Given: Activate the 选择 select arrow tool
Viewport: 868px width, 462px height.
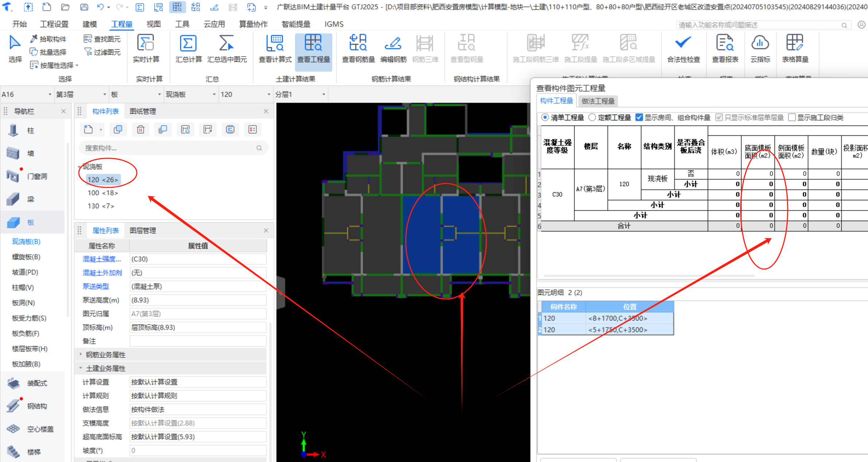Looking at the screenshot, I should (15, 49).
